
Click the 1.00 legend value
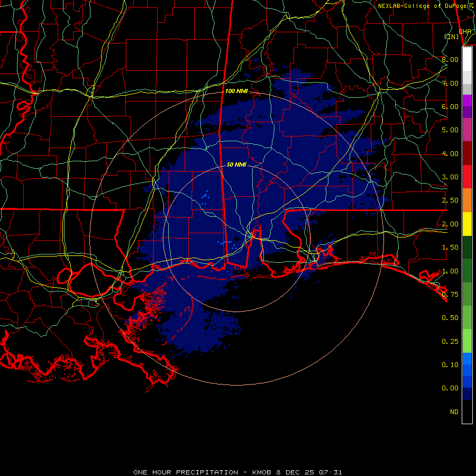click(x=450, y=271)
